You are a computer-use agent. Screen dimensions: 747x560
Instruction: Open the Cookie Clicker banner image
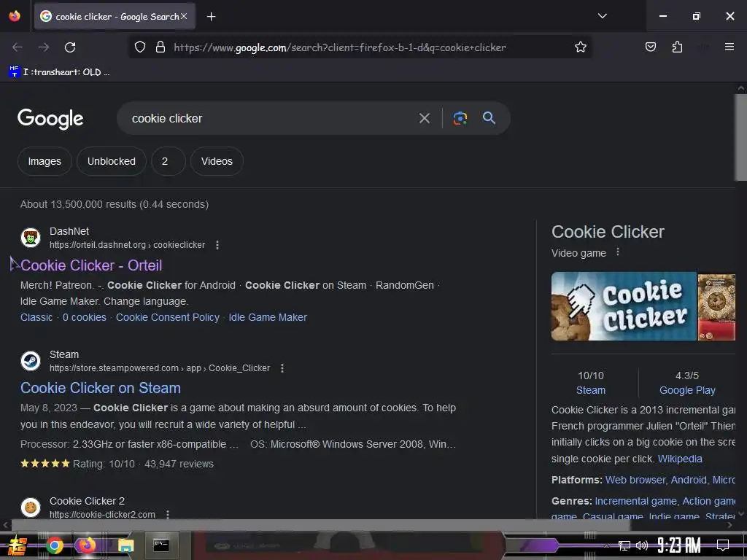[x=624, y=306]
